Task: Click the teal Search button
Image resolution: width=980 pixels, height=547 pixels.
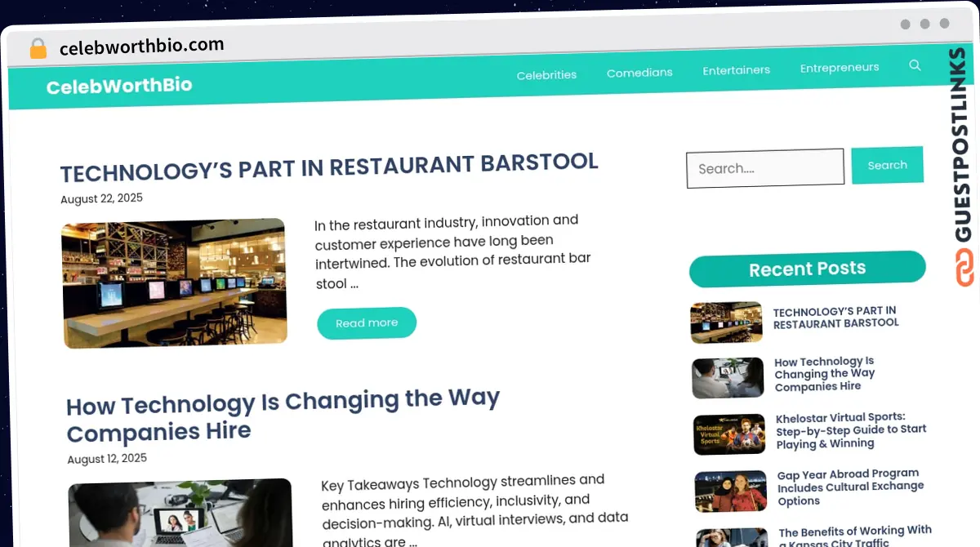Action: pos(888,165)
